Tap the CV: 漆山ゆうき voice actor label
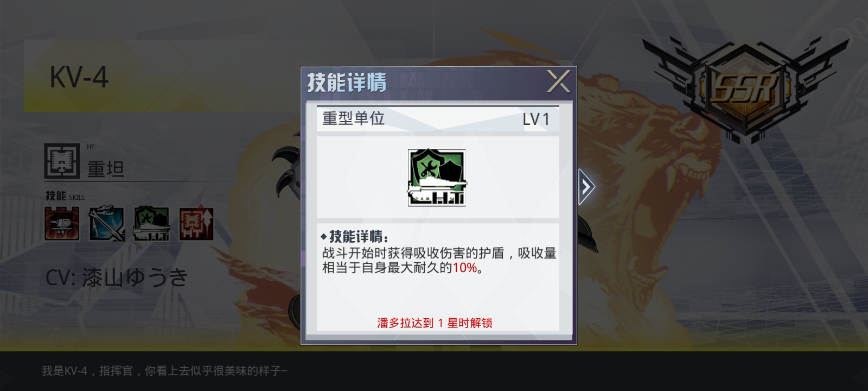 coord(117,278)
